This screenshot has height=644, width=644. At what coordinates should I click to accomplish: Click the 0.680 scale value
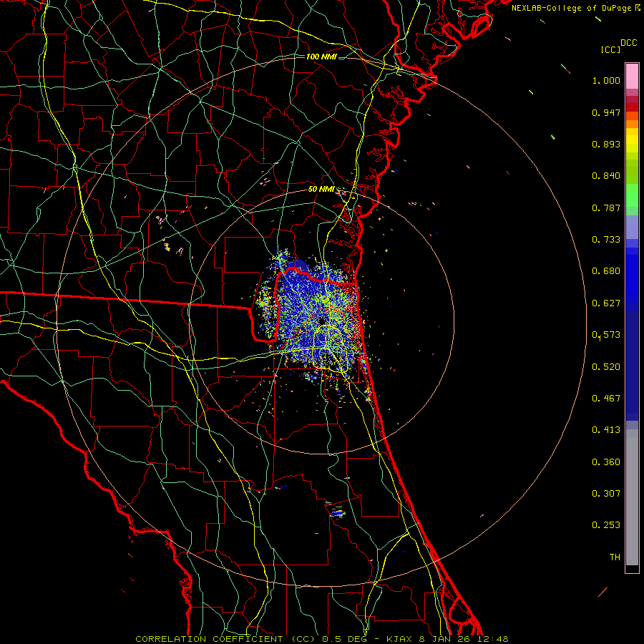click(606, 271)
